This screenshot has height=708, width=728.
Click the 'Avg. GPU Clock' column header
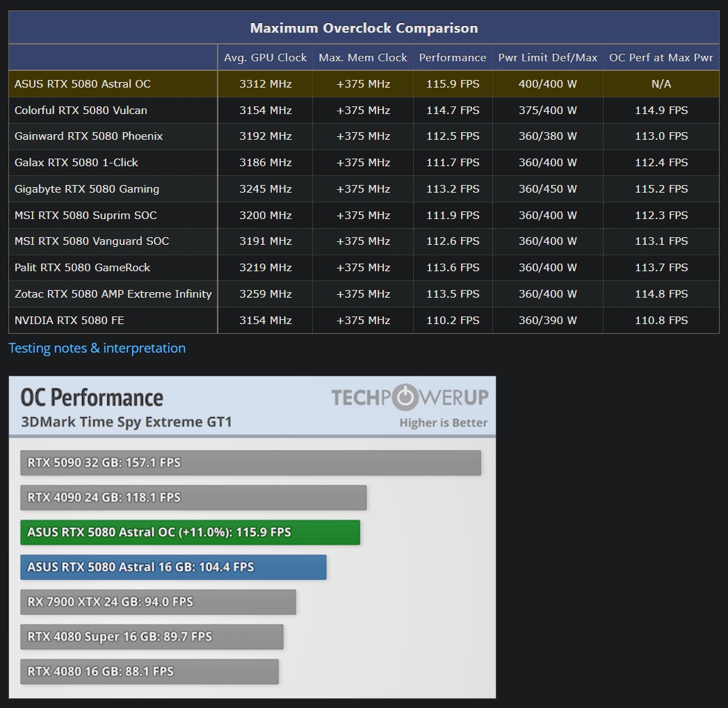[265, 57]
